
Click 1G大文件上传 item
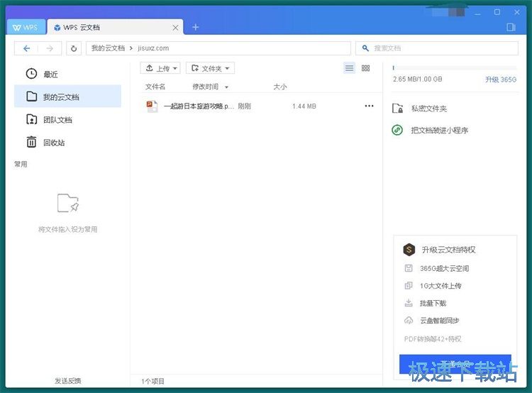[440, 286]
